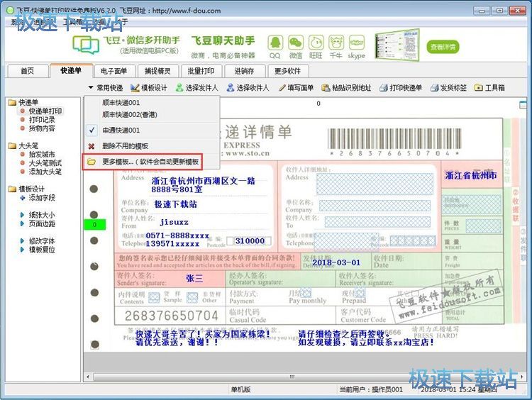Switch to the 批量打印 tab
The height and width of the screenshot is (400, 532).
[201, 71]
